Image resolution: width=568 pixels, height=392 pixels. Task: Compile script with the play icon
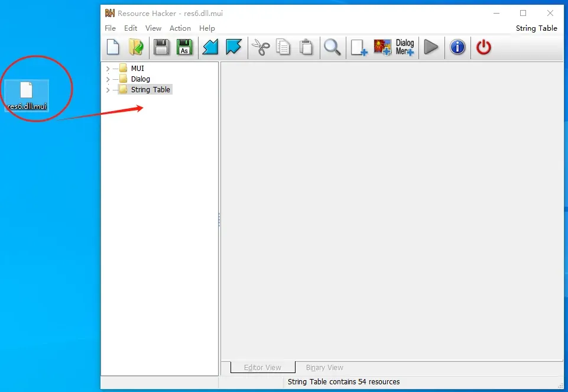pyautogui.click(x=431, y=47)
